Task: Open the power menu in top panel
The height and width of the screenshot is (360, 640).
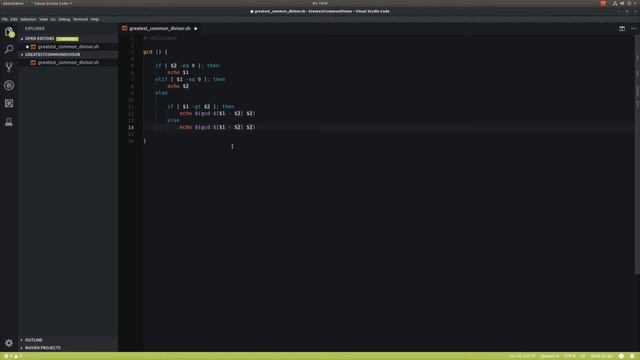Action: [629, 3]
